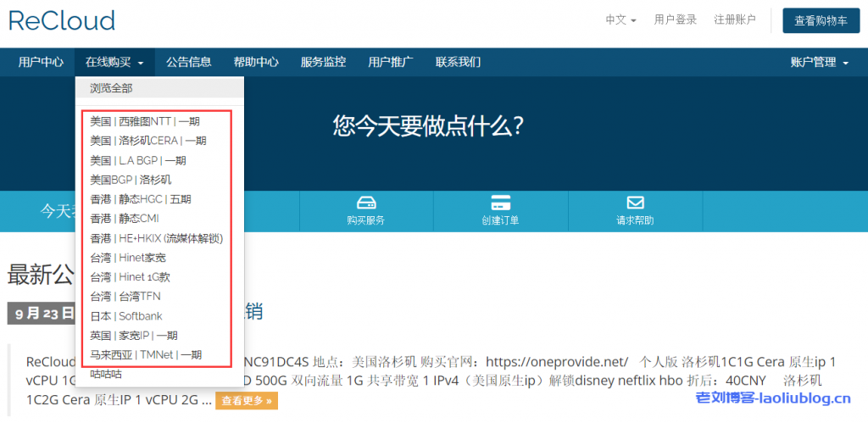Click the 创建订单 credit card icon
The height and width of the screenshot is (423, 868).
(500, 203)
